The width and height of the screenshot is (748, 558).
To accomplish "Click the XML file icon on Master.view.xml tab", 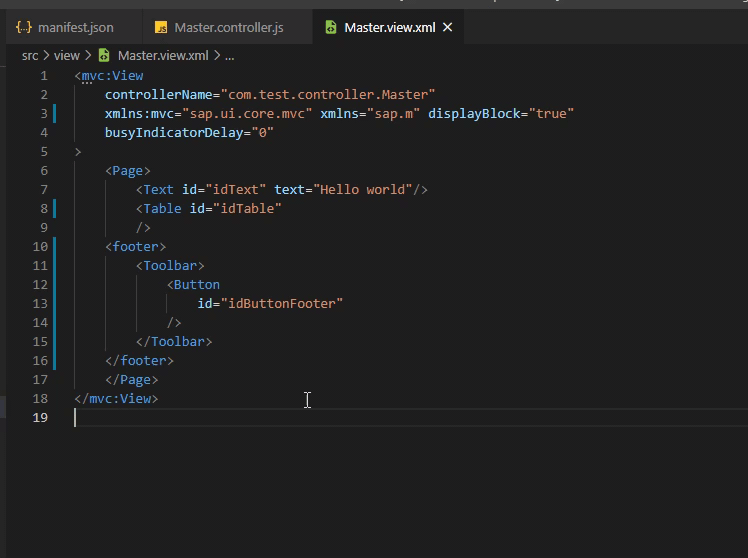I will tap(331, 28).
